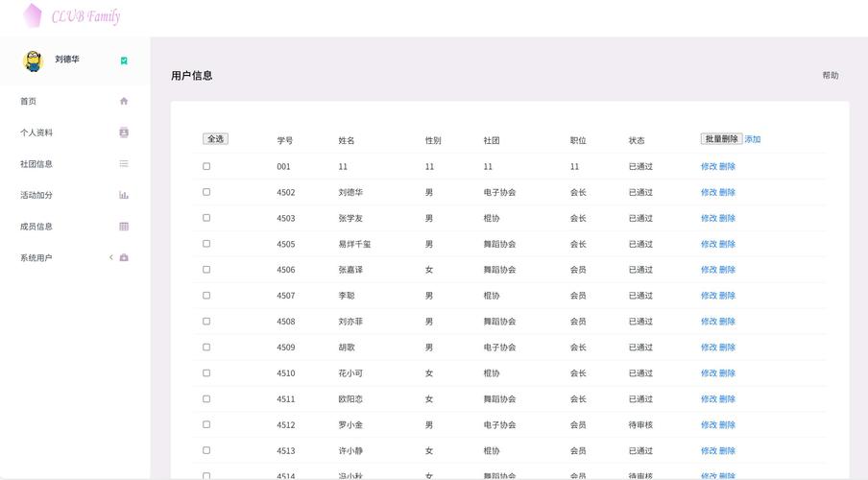Click the 社团 column header
The width and height of the screenshot is (868, 480).
tap(492, 140)
